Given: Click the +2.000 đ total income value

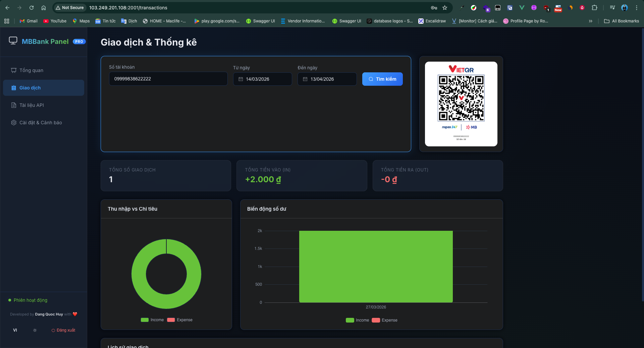Looking at the screenshot, I should point(263,179).
